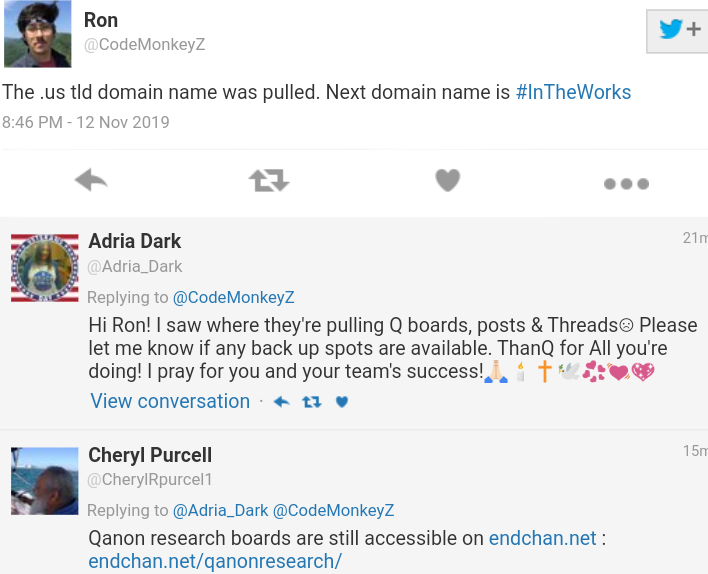Open the #InTheWorks hashtag

point(573,92)
